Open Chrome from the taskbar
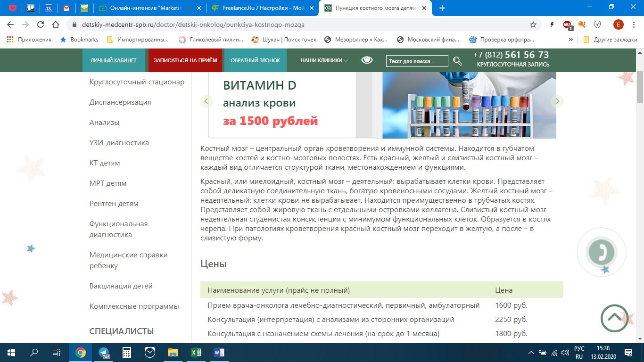This screenshot has height=362, width=644. coord(81,353)
